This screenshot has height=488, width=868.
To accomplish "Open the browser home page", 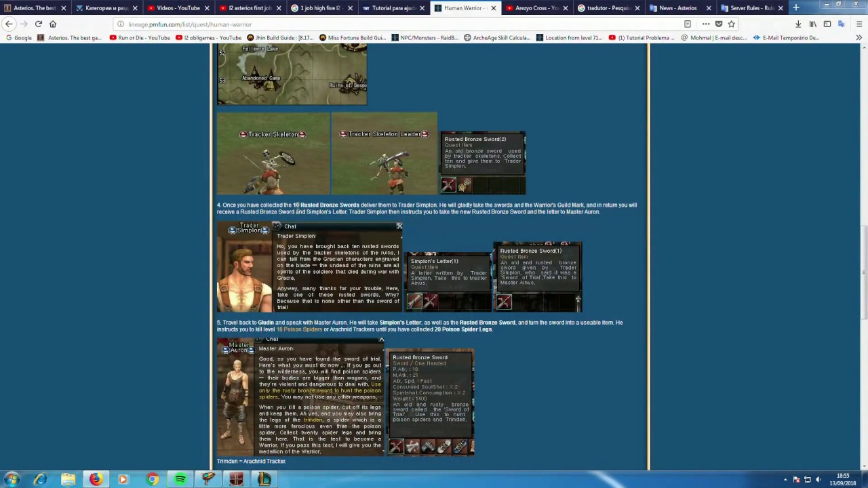I will click(53, 24).
